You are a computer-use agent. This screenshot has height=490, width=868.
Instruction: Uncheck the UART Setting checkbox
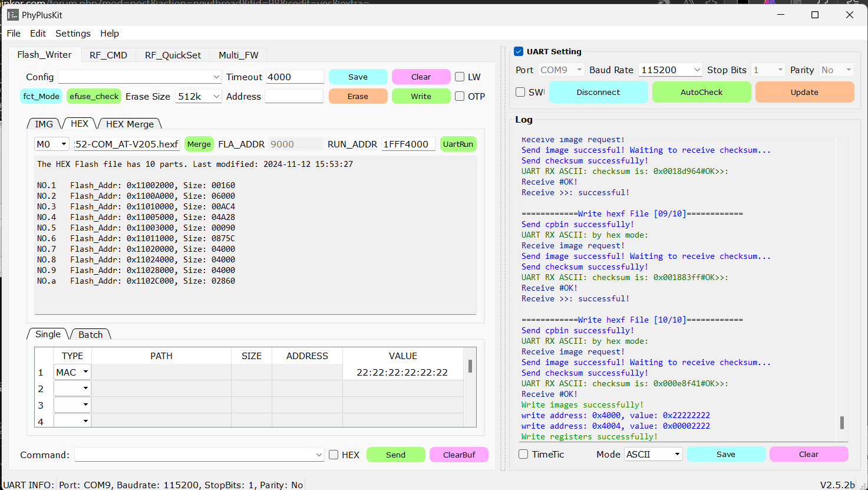pos(519,51)
